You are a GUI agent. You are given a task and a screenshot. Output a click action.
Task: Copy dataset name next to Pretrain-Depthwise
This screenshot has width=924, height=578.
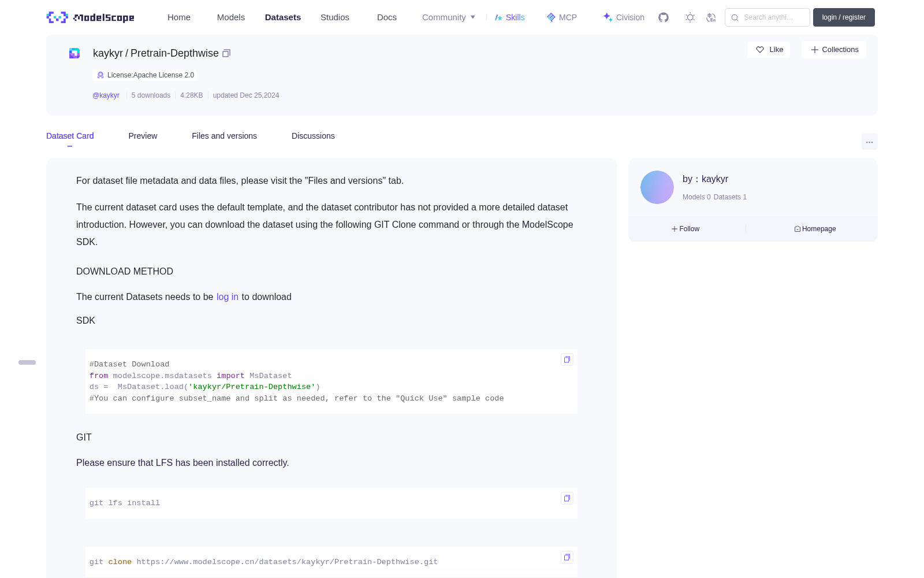coord(226,53)
